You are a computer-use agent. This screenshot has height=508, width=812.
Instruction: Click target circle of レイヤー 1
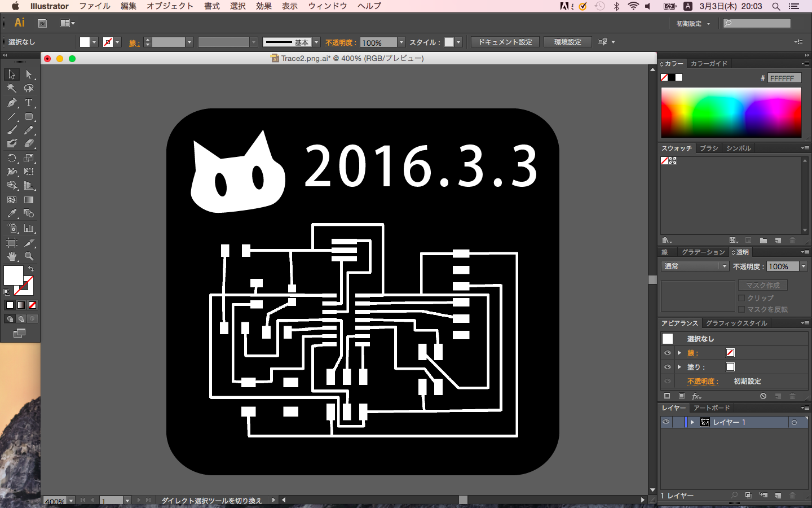[x=794, y=422]
